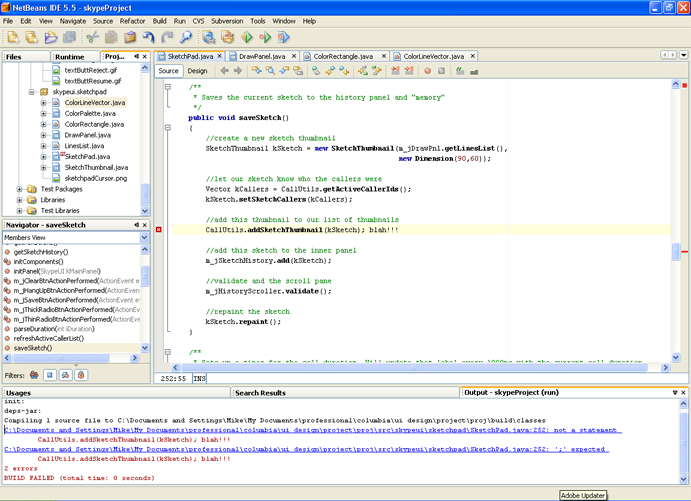Screen dimensions: 691x501
Task: Toggle the second Navigator filter button
Action: point(50,375)
